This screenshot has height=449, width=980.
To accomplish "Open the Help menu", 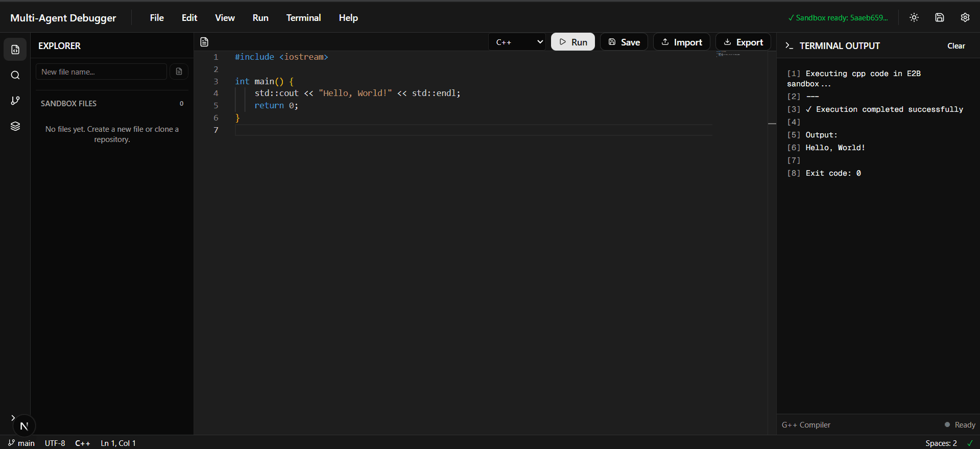I will coord(348,17).
